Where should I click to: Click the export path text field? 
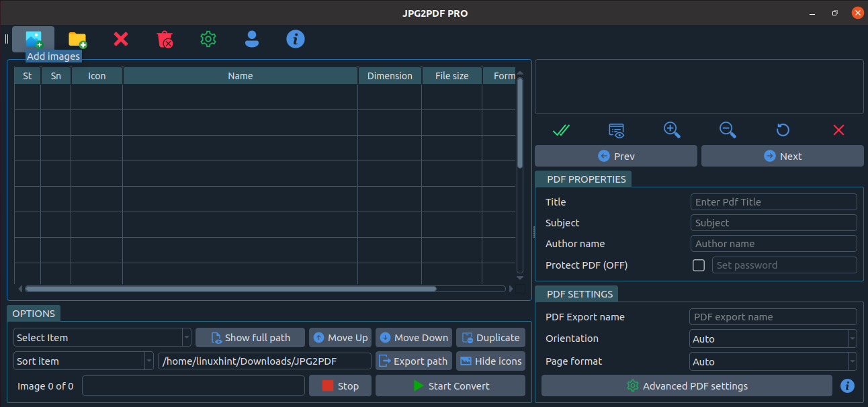coord(265,361)
